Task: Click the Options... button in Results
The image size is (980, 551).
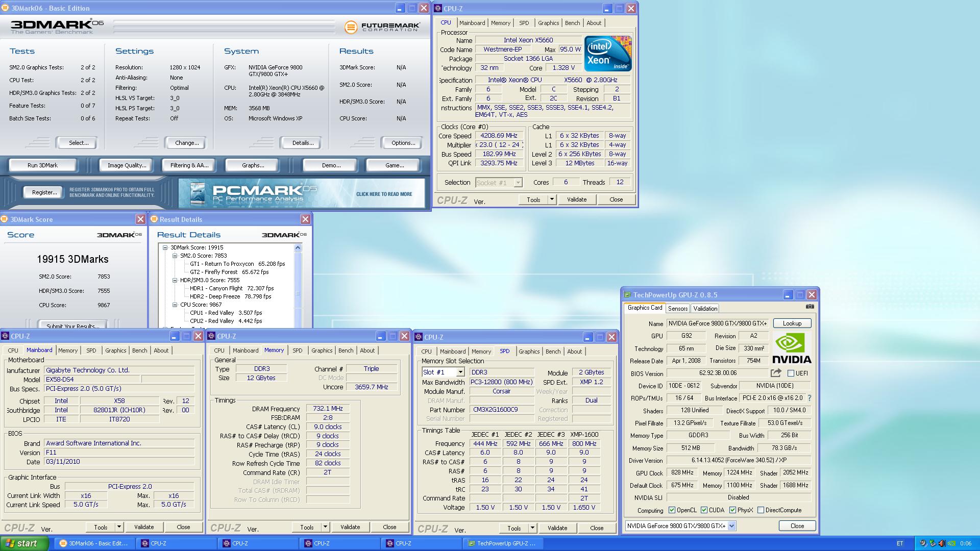Action: [x=403, y=143]
